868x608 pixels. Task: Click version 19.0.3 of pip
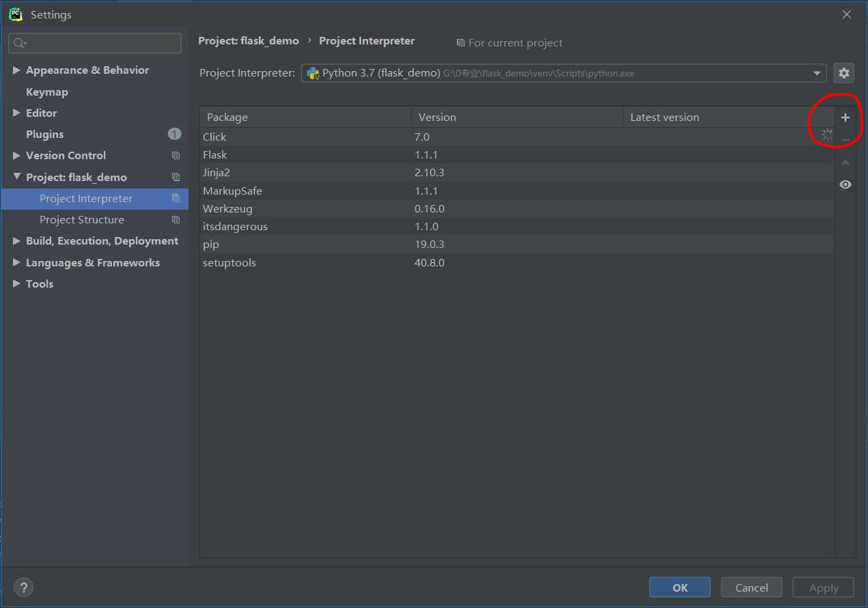click(430, 245)
